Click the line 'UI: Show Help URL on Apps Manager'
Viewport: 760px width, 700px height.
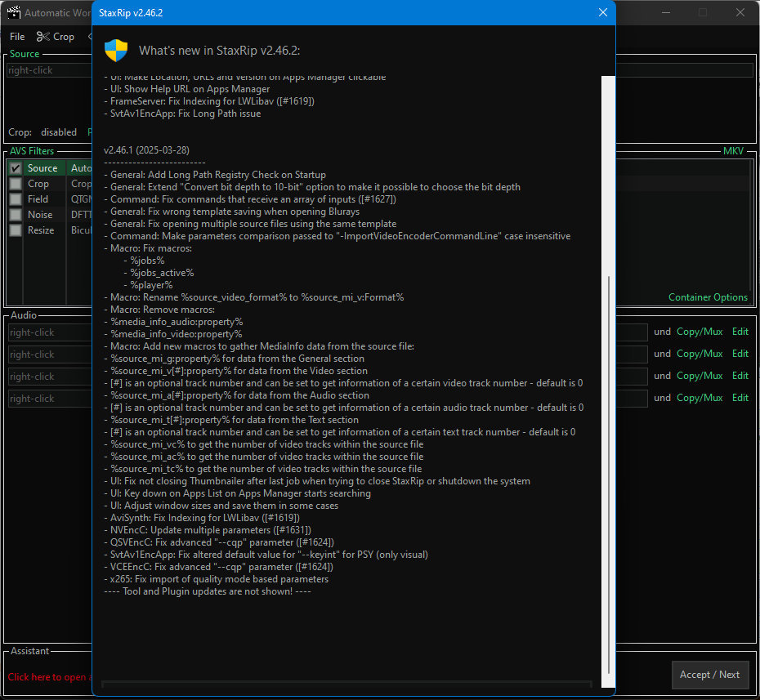[x=186, y=89]
